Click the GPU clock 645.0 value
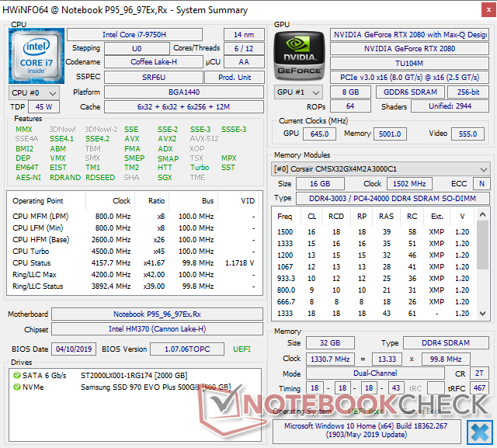497x448 pixels. tap(319, 134)
